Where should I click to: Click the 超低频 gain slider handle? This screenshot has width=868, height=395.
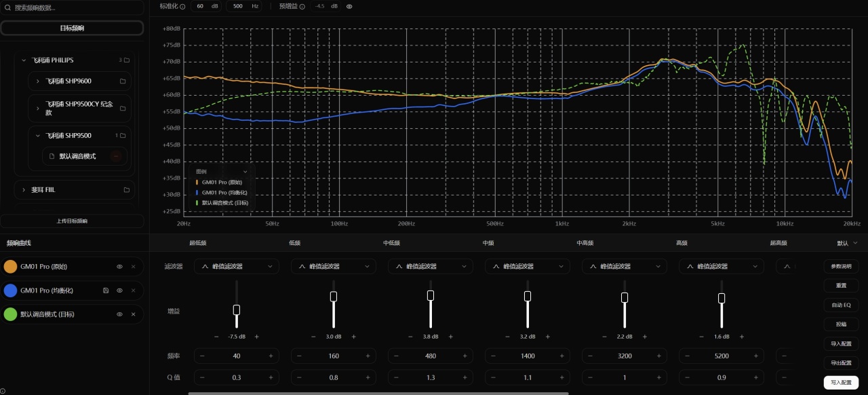point(237,309)
